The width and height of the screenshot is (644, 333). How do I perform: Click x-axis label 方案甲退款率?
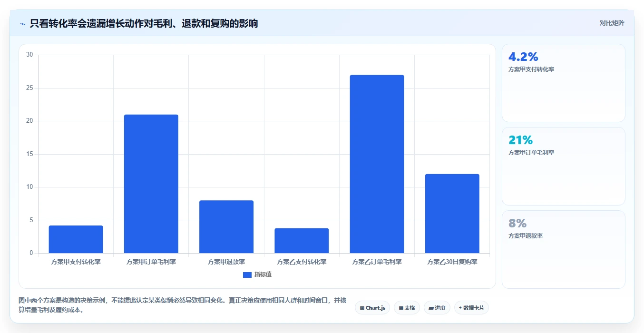point(226,262)
